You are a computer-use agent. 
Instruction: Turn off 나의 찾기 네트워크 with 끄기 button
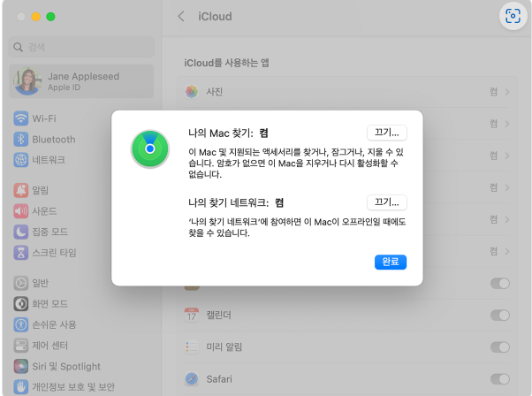pos(387,202)
